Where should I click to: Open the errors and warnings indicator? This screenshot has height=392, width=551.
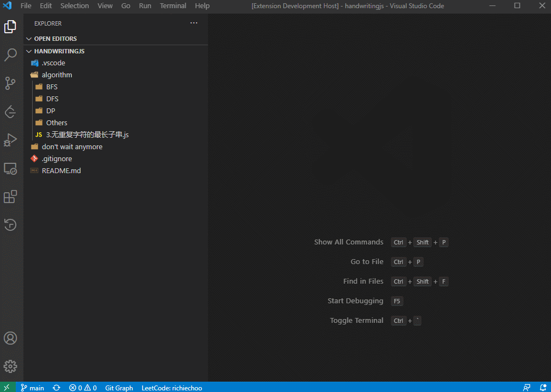tap(83, 388)
